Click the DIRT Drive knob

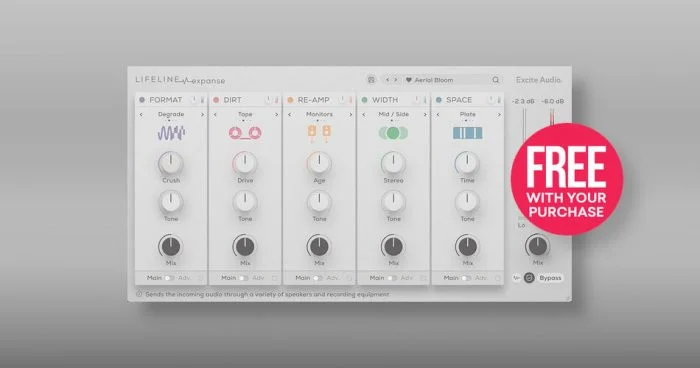245,163
